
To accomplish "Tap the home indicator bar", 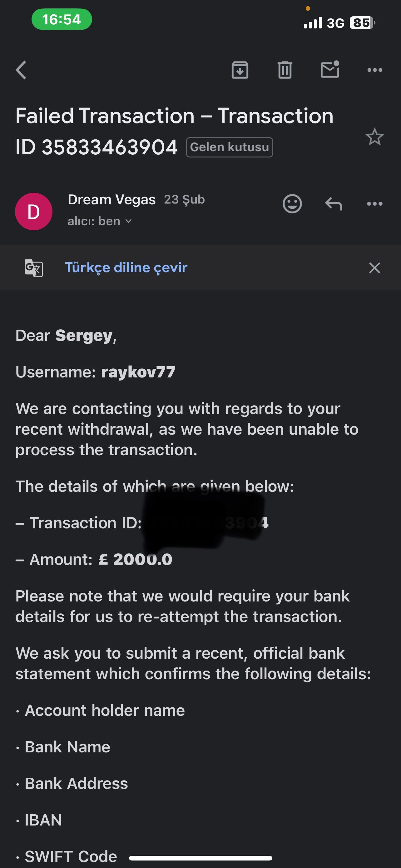I will pyautogui.click(x=200, y=858).
